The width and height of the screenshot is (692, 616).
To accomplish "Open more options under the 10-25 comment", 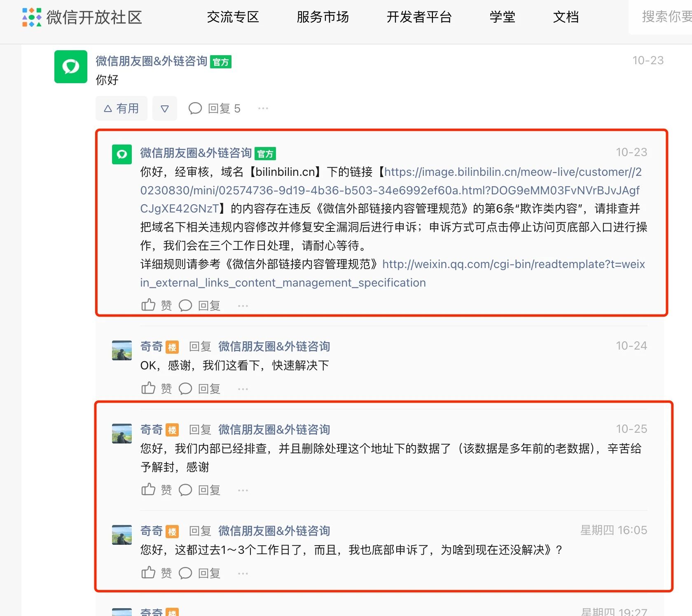I will point(243,490).
